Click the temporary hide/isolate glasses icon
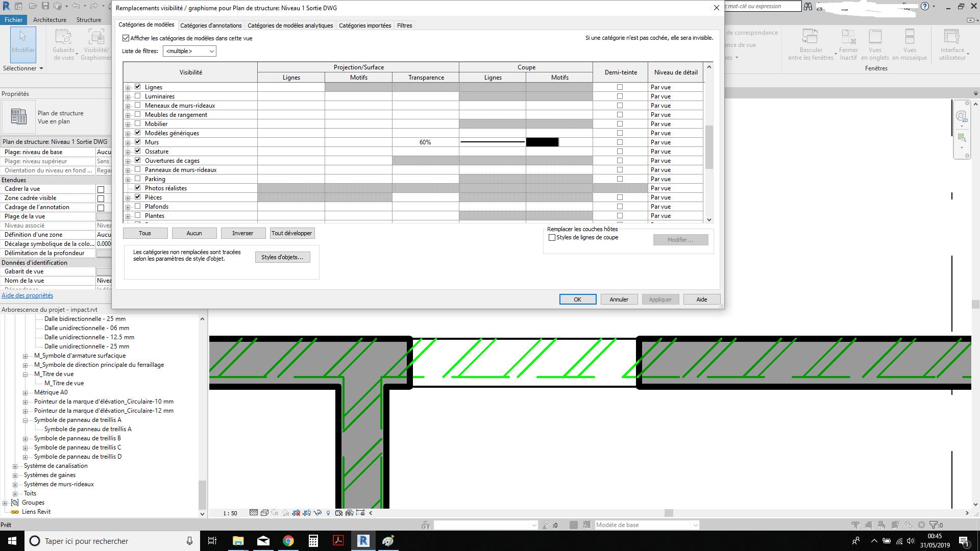Image resolution: width=980 pixels, height=551 pixels. (x=317, y=513)
